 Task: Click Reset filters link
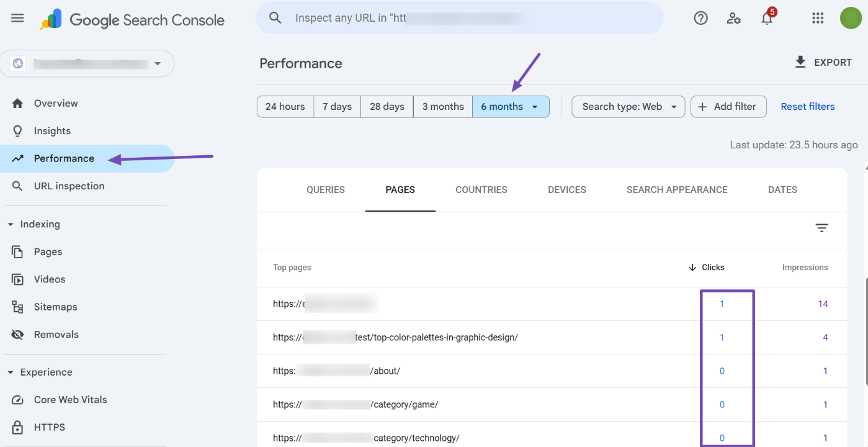[x=807, y=107]
